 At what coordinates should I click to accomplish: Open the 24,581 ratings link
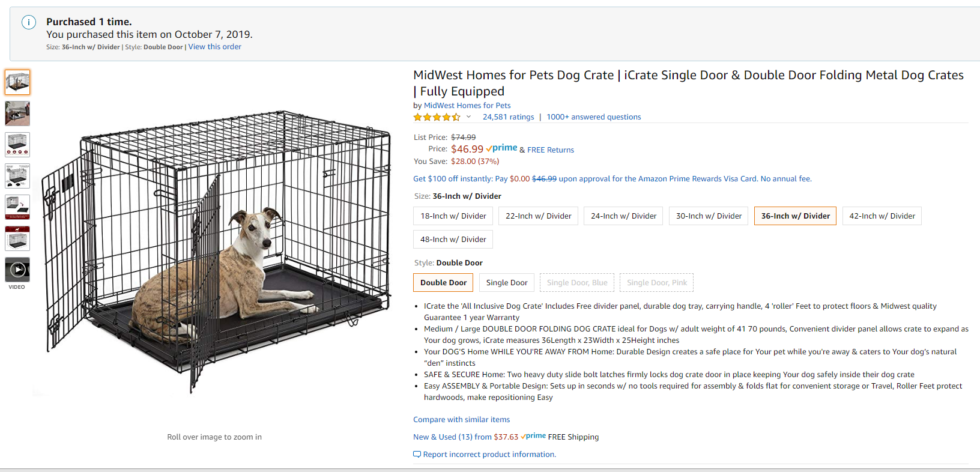click(x=508, y=117)
